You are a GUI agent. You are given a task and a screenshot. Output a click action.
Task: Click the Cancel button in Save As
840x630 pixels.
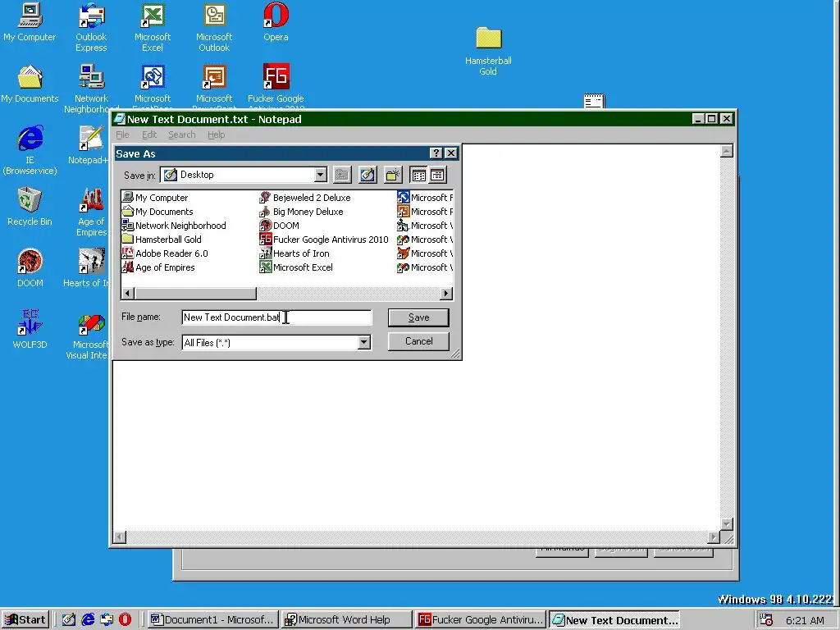(418, 341)
